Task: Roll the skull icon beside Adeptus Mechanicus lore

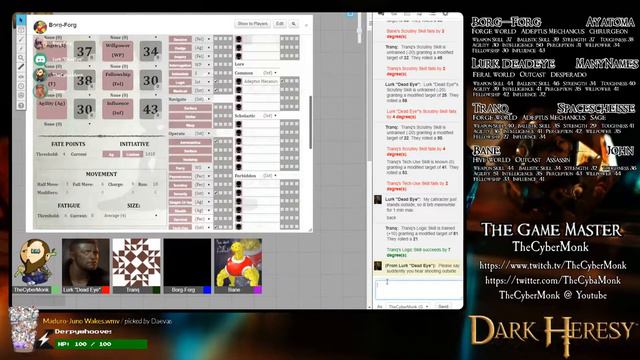Action: [239, 81]
